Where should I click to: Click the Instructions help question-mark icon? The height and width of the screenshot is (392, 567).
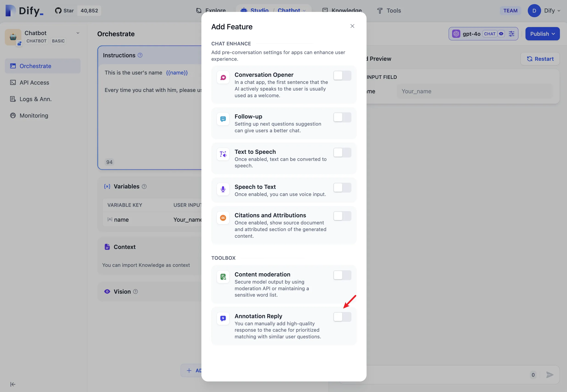[140, 55]
